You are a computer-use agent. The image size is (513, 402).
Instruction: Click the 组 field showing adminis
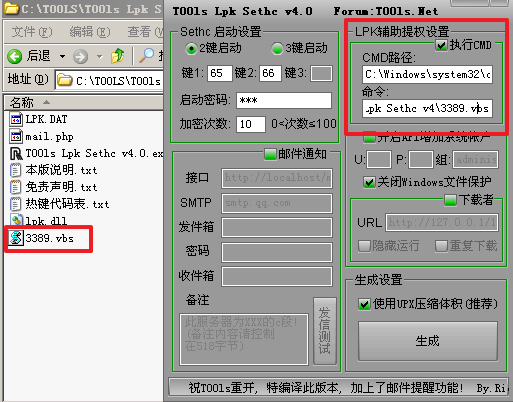[475, 160]
